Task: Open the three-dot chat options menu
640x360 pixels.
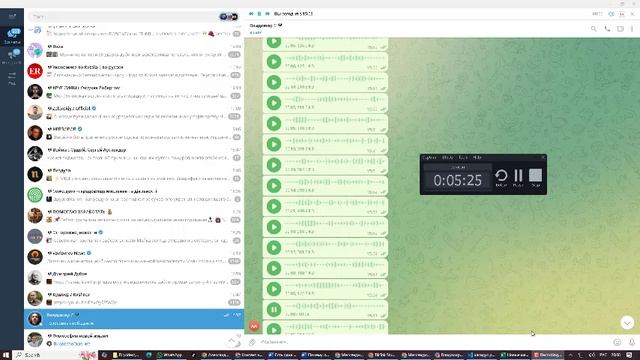Action: click(x=632, y=29)
